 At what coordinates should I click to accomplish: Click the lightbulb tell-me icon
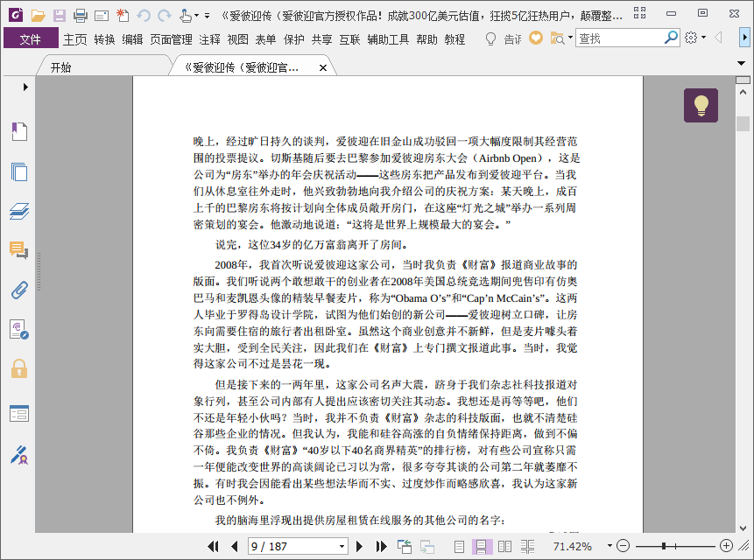[x=490, y=38]
